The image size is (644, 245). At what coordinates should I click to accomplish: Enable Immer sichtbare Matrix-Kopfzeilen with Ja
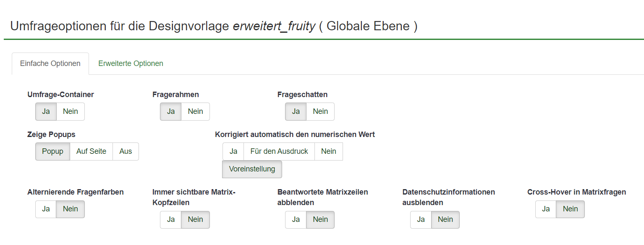pos(171,219)
